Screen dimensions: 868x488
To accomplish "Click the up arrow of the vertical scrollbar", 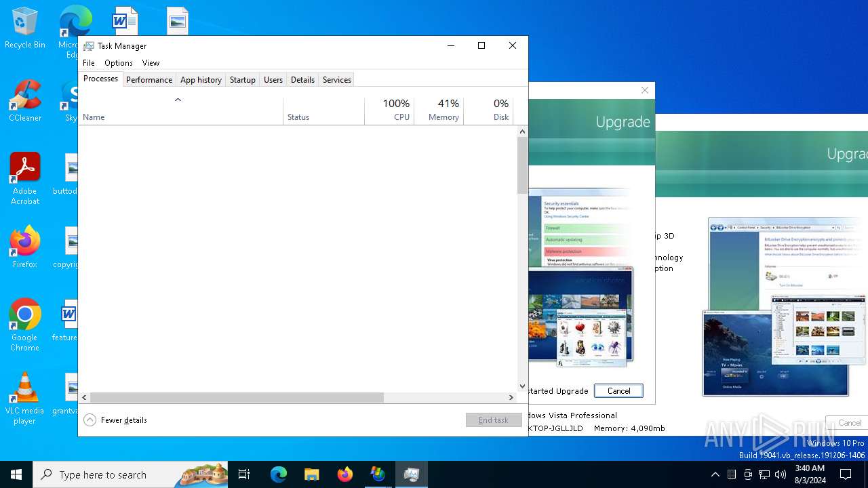I will coord(522,131).
